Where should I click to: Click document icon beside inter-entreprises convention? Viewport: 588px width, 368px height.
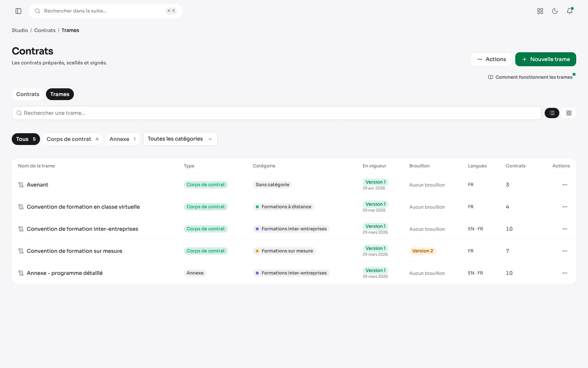(21, 229)
